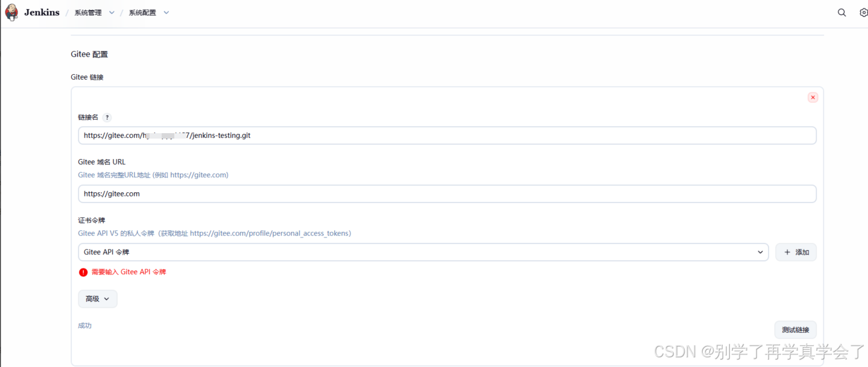Image resolution: width=868 pixels, height=367 pixels.
Task: Focus the Gitee 域名 URL input field
Action: tap(447, 194)
